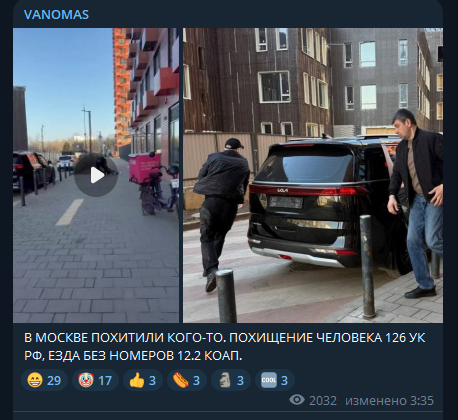Screen dimensions: 458x420
Task: Click the count 3 beside the COOL badge
Action: coord(284,380)
